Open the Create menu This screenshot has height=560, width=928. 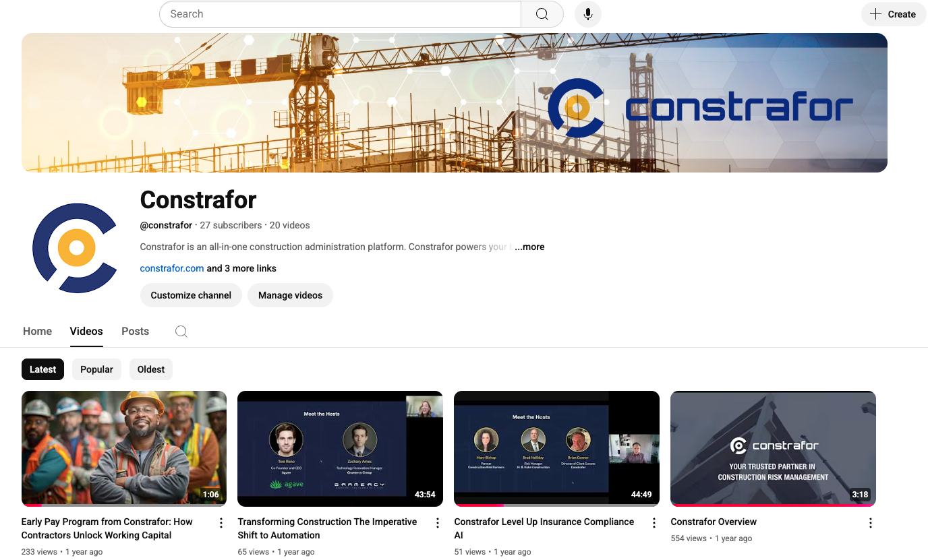[x=894, y=14]
